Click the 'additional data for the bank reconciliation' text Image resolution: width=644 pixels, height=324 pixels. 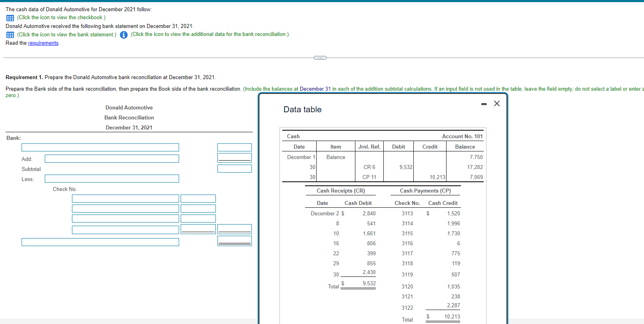[x=209, y=34]
